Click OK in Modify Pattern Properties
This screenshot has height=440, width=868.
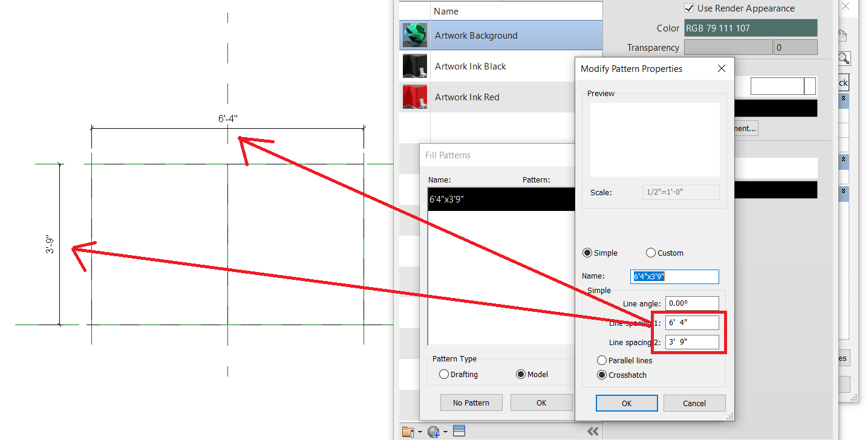click(627, 403)
